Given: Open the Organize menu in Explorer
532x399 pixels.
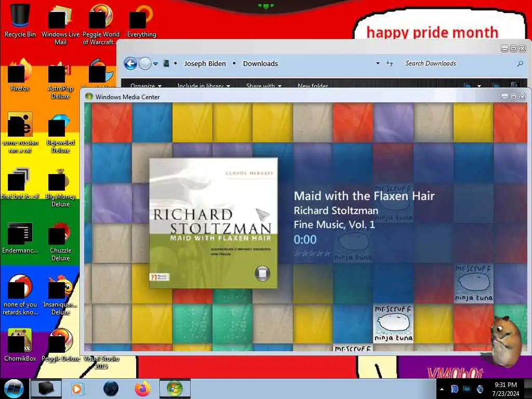Looking at the screenshot, I should click(145, 86).
